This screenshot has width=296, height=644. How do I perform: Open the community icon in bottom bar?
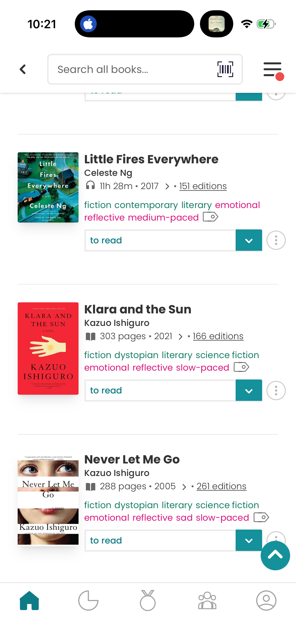(207, 601)
